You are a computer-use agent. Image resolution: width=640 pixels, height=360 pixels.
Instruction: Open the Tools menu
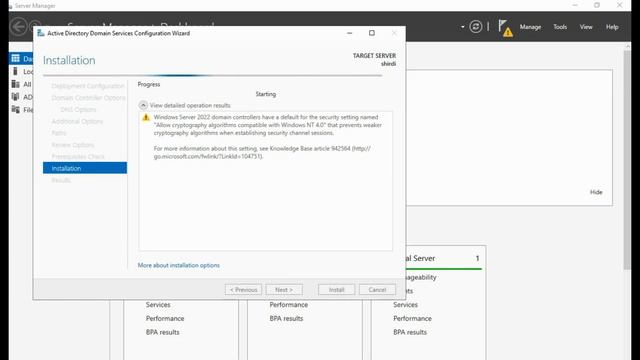560,27
